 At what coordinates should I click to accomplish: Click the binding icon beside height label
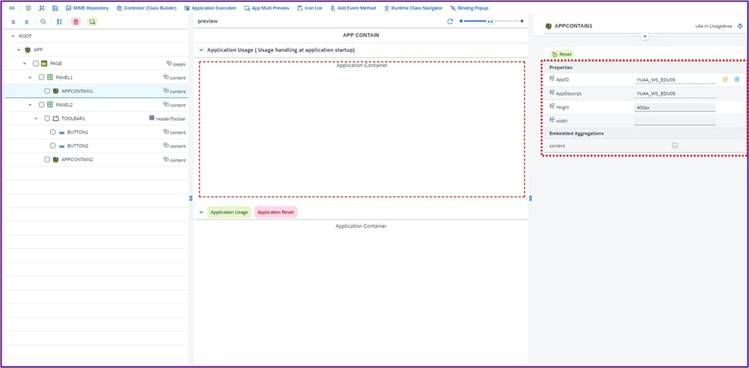click(552, 106)
